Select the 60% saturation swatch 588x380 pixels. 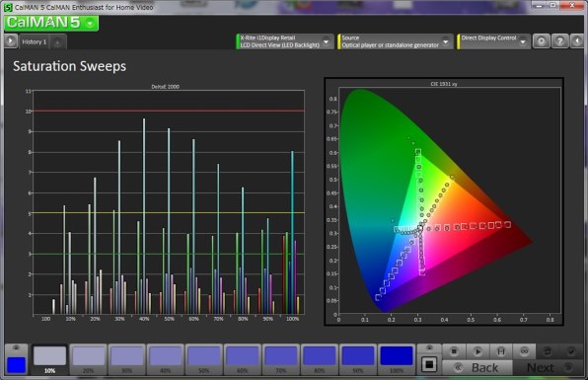point(243,359)
